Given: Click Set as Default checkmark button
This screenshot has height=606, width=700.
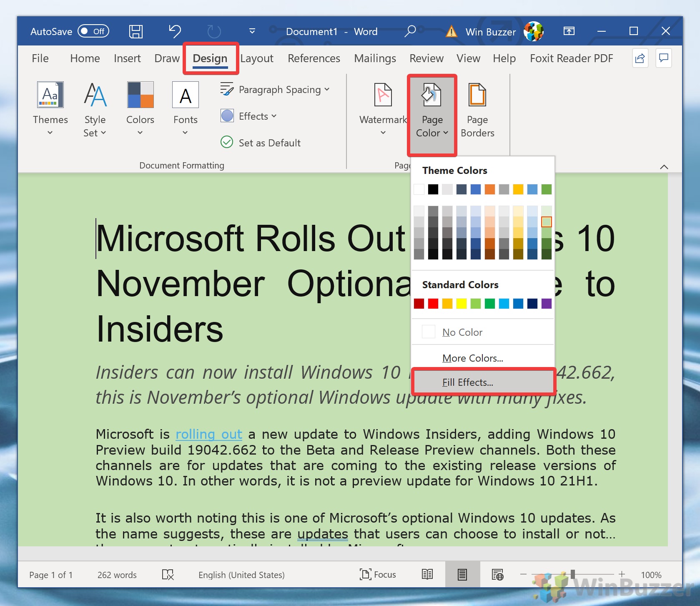Looking at the screenshot, I should coord(261,143).
